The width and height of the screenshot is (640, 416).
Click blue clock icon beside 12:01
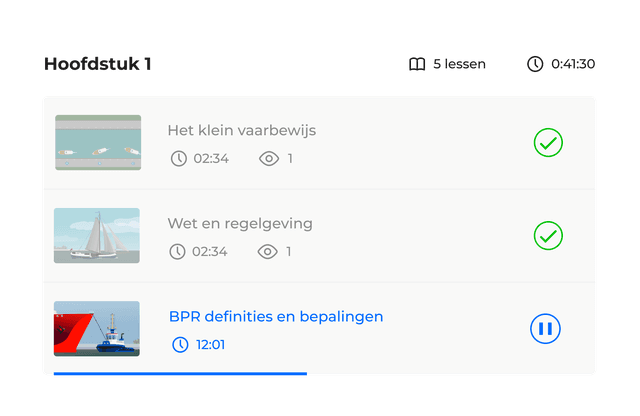(180, 345)
